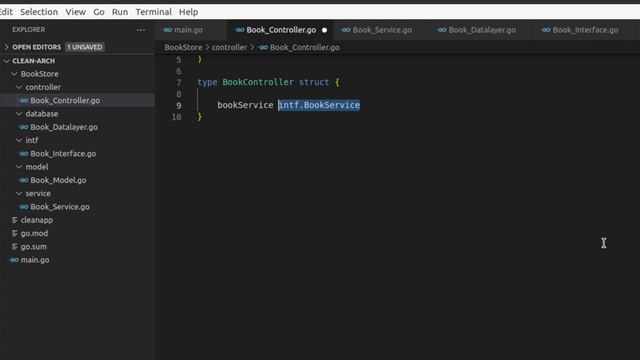Screen dimensions: 640x360
Task: Open the Help menu
Action: [188, 12]
